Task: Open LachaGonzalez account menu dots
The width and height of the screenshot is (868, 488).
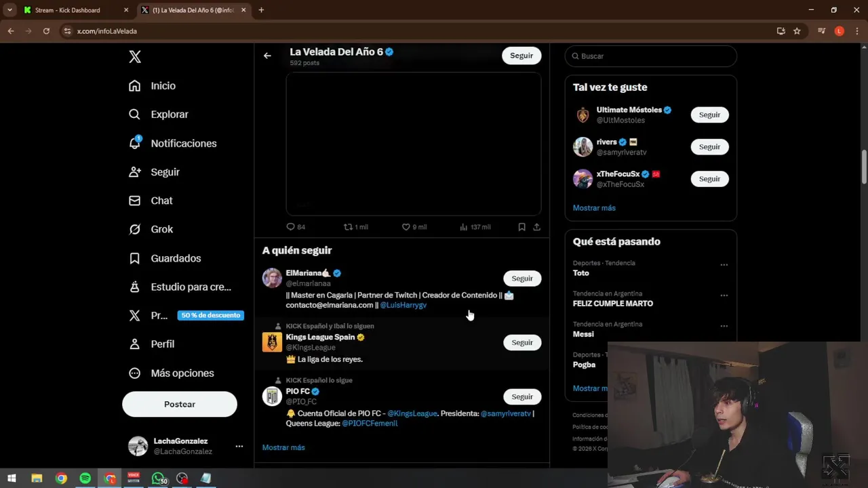Action: [x=239, y=446]
